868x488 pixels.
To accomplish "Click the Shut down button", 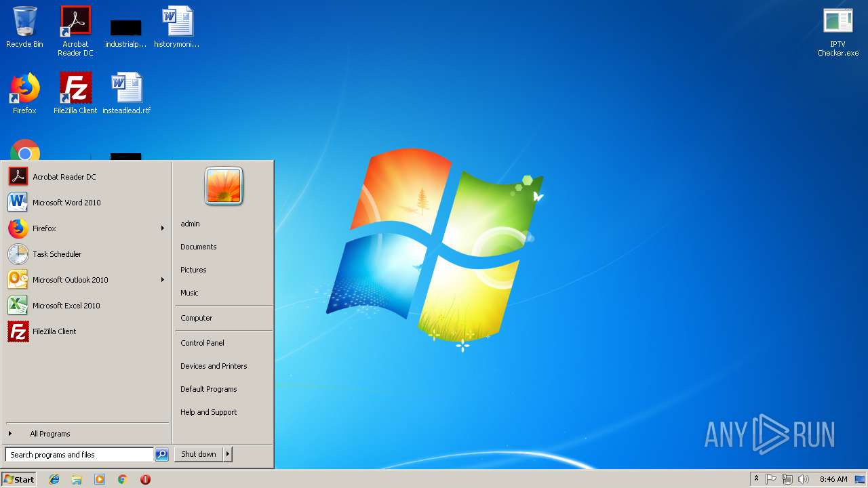I will [199, 454].
